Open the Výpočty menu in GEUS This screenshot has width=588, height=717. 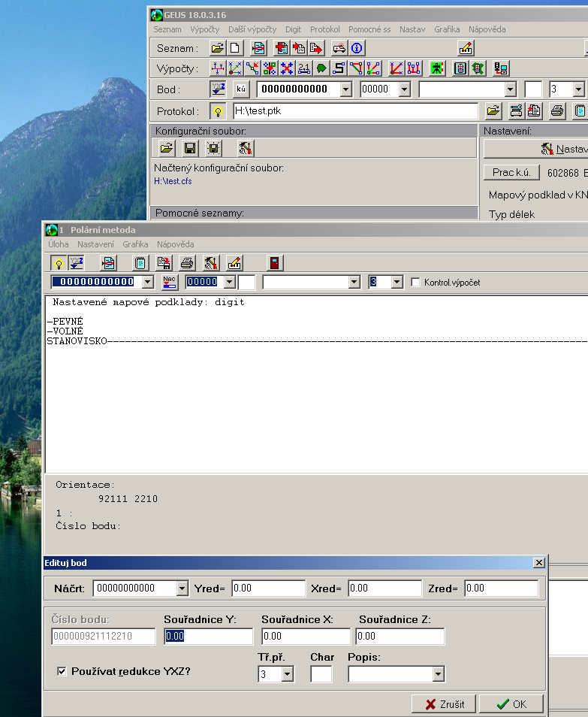click(204, 29)
